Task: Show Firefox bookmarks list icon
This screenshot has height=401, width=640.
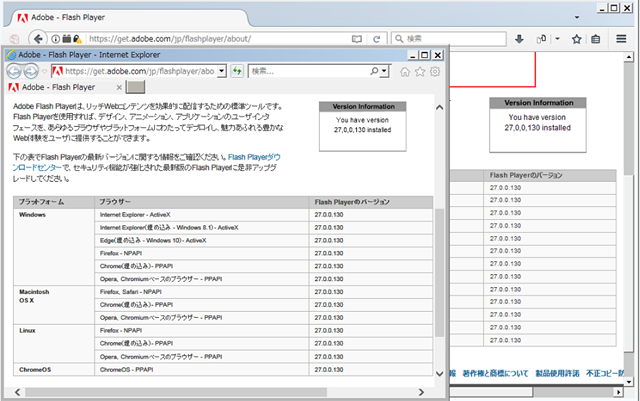Action: tap(596, 39)
